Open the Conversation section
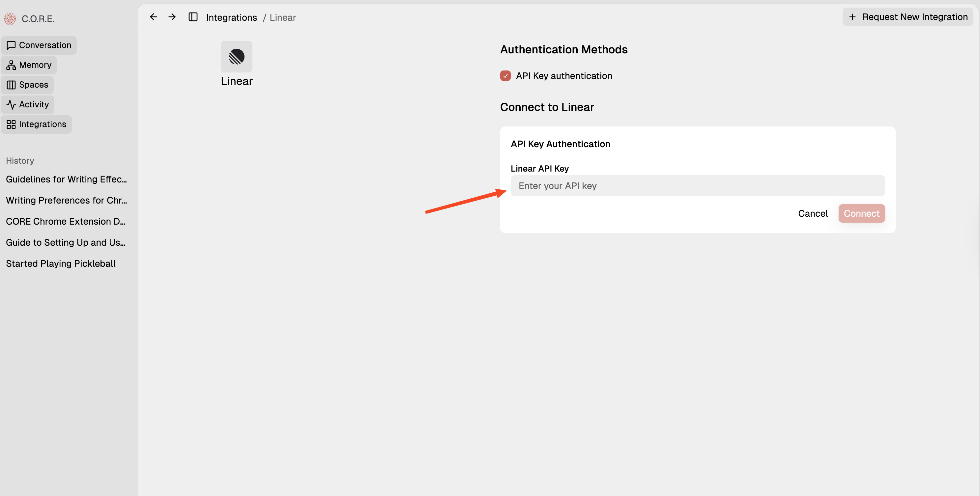980x496 pixels. [x=39, y=45]
